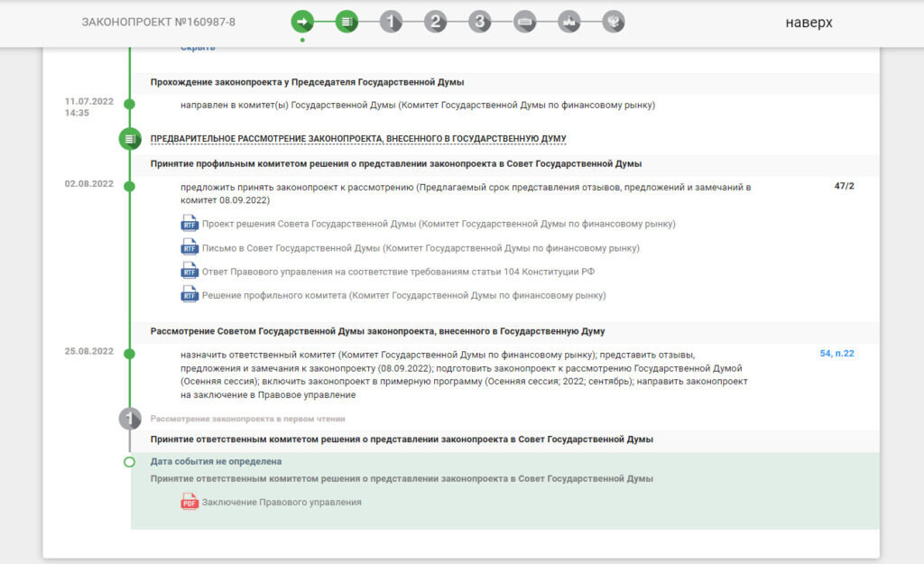Click the наверх link to go up
Viewport: 924px width, 564px height.
point(809,21)
